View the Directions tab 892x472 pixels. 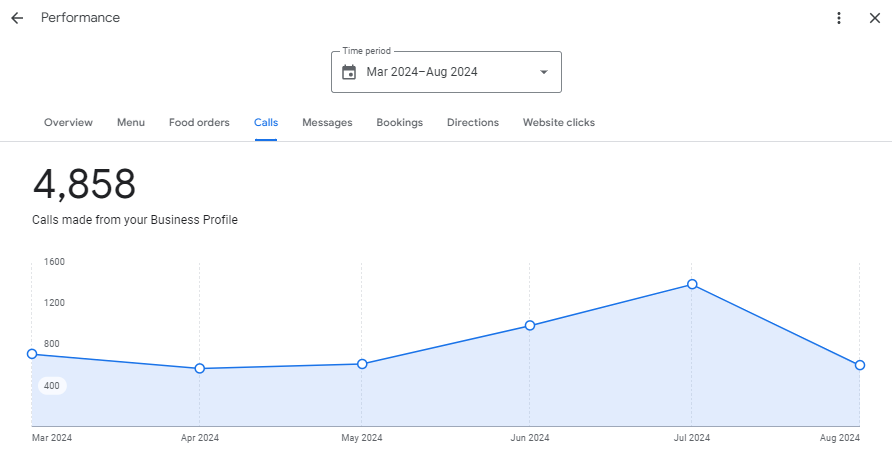(x=472, y=123)
